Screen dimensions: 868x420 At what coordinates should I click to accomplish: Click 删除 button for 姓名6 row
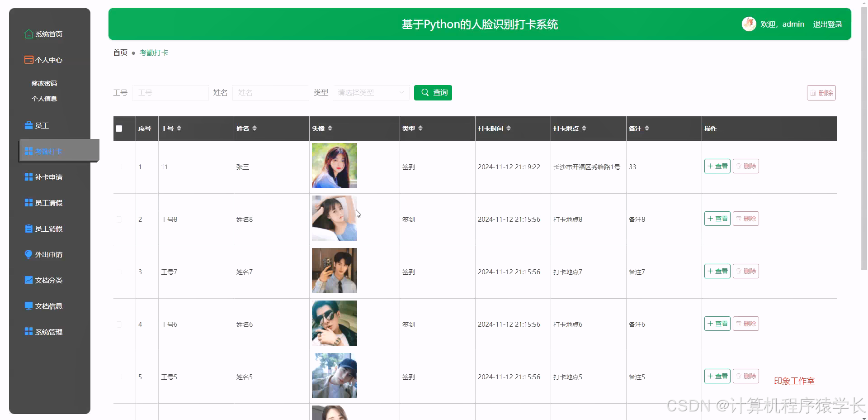click(745, 324)
